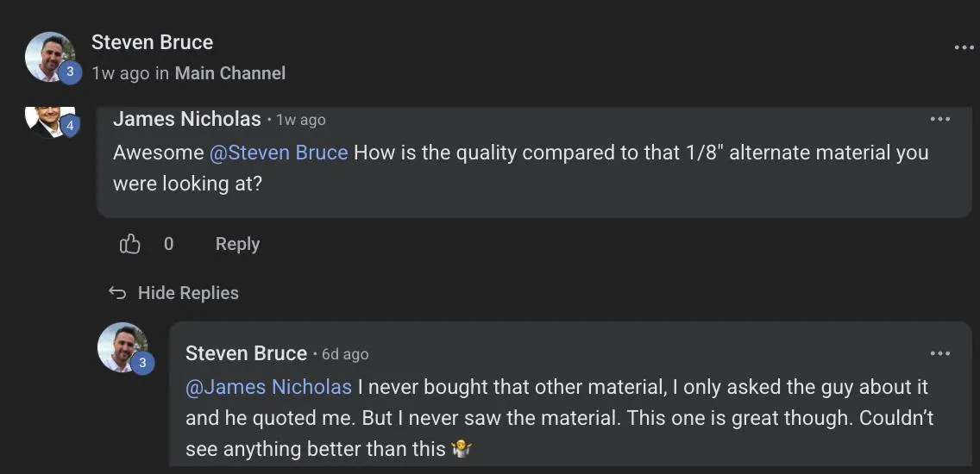Screen dimensions: 980x474
Task: Open the James Nicholas commenter name
Action: 187,119
